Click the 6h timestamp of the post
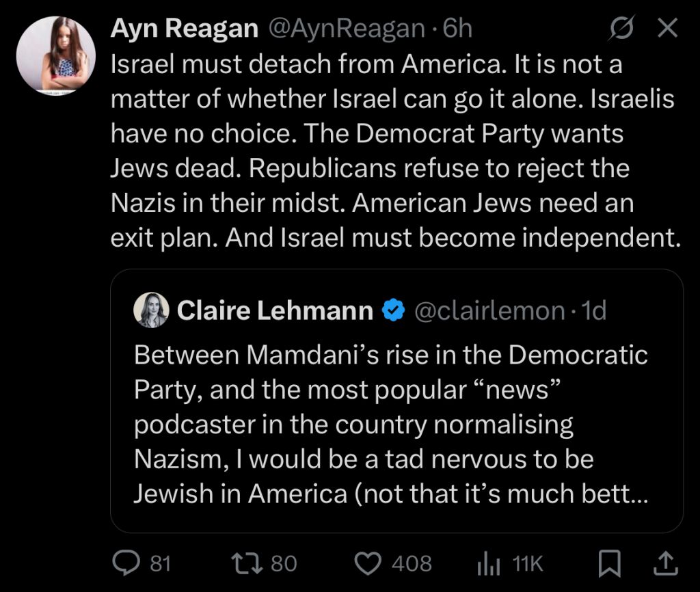Screen dimensions: 700x592 click(458, 28)
